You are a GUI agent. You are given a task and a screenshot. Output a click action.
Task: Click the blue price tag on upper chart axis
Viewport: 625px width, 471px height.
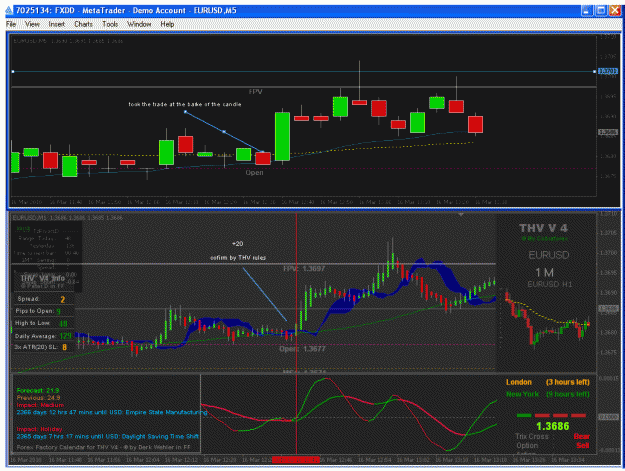click(608, 71)
